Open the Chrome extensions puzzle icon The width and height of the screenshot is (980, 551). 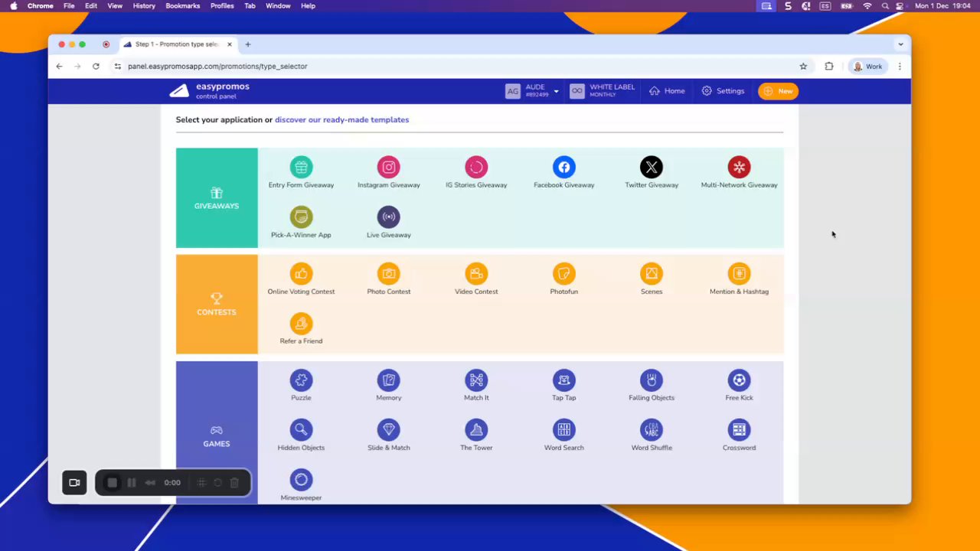(x=829, y=67)
